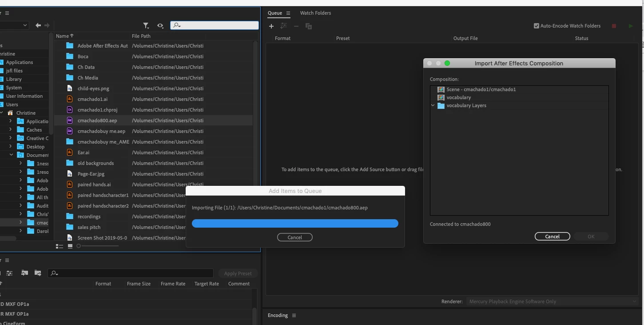Cancel the Add Items to Queue import
Screen dimensions: 644x325
tap(295, 237)
